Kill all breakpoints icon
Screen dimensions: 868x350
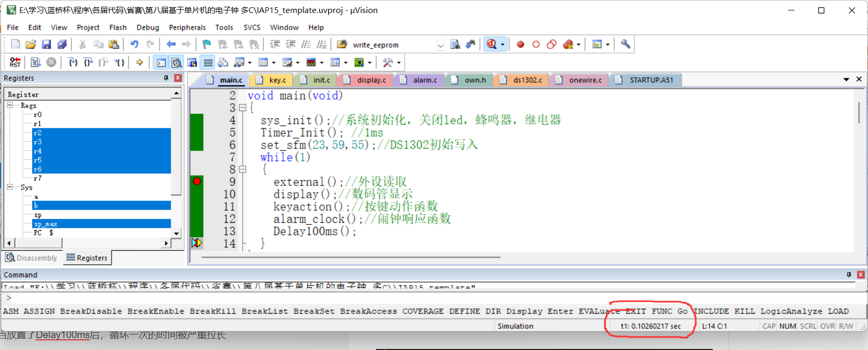click(x=568, y=45)
